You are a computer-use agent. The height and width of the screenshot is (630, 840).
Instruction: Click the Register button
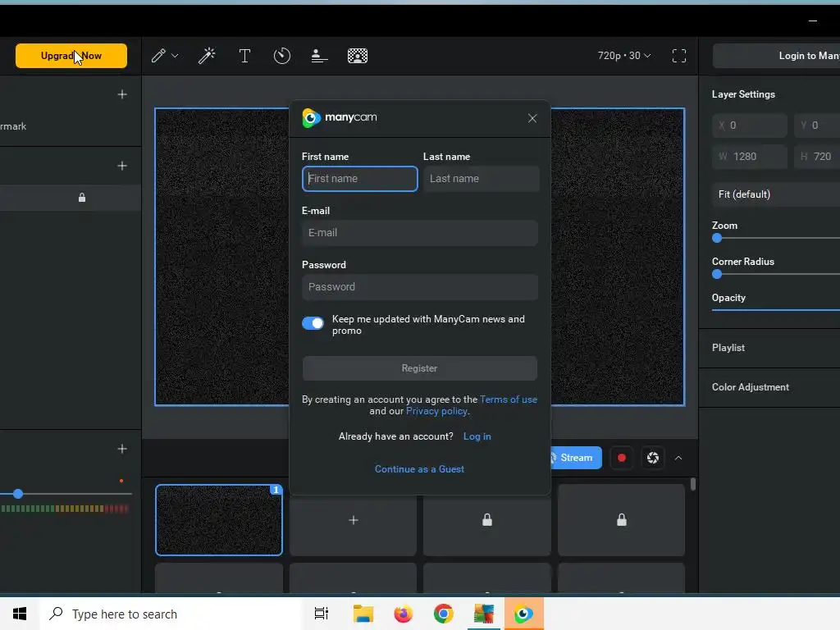(420, 368)
